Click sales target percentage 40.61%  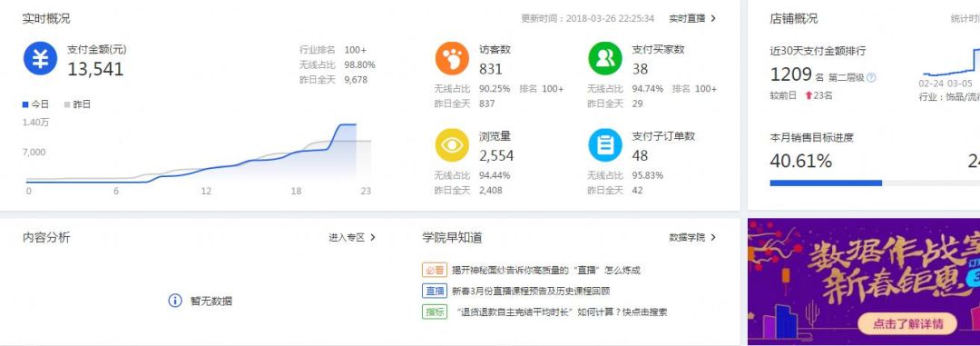[x=800, y=162]
